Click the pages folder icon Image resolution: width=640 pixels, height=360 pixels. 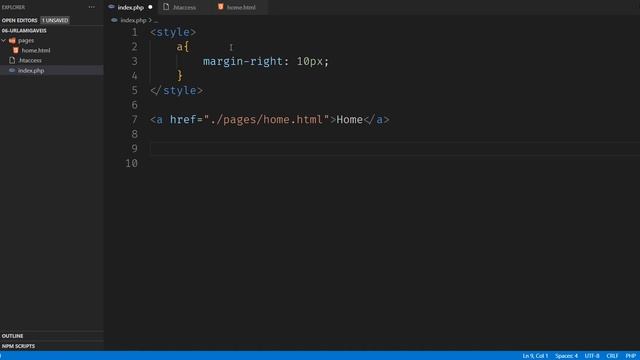point(12,40)
